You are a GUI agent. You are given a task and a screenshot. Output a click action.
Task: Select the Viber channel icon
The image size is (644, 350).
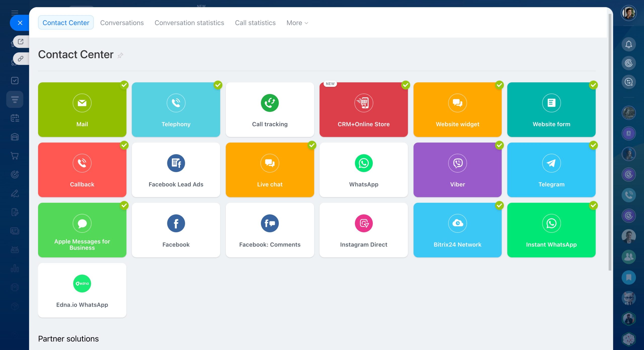click(x=457, y=163)
